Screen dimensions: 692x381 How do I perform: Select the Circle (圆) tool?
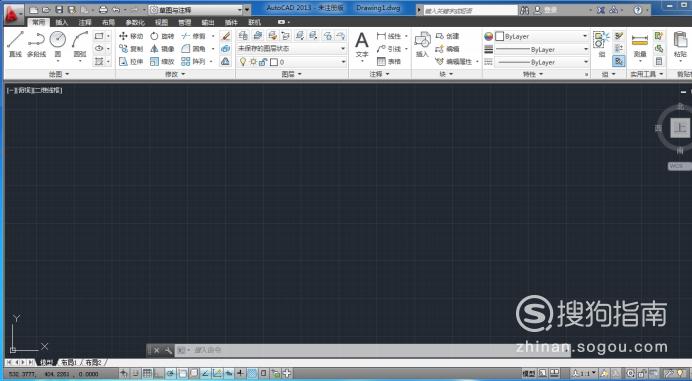[x=58, y=43]
